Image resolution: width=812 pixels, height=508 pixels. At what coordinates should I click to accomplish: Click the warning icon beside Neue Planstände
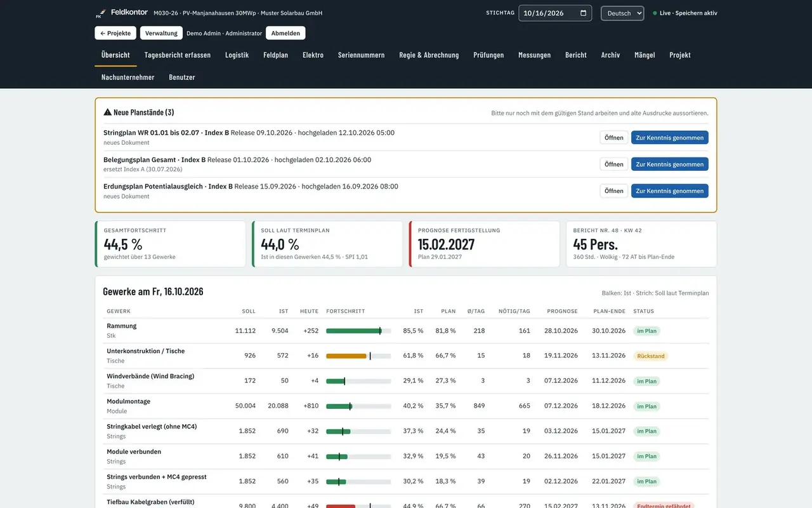tap(108, 112)
